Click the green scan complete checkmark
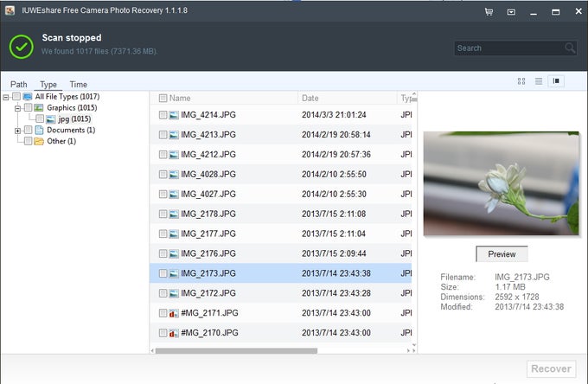The height and width of the screenshot is (384, 588). pyautogui.click(x=22, y=47)
